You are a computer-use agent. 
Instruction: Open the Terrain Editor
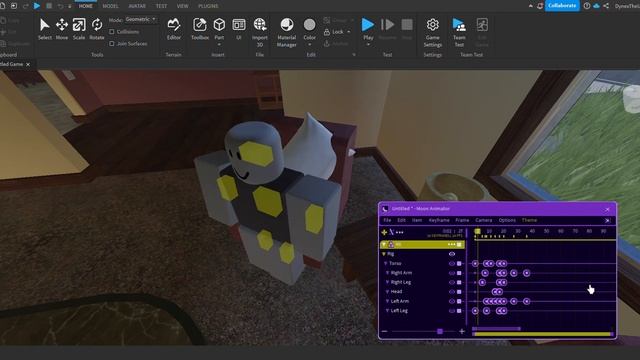click(x=173, y=29)
